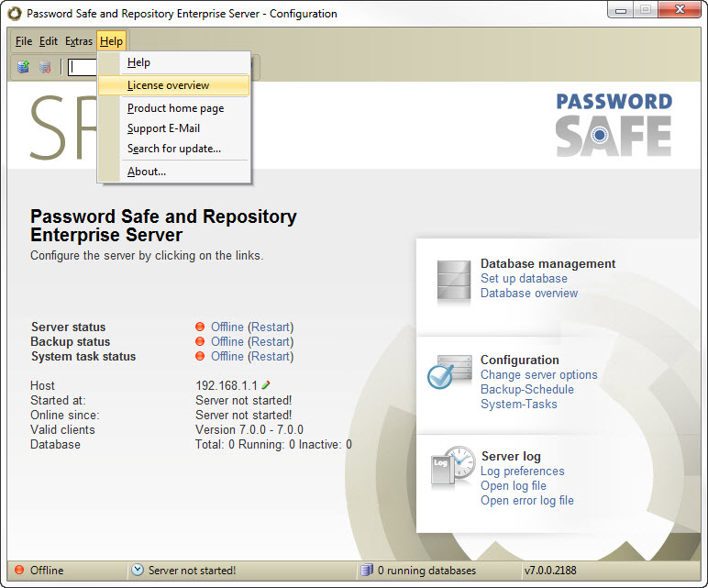Click Open error log file link
This screenshot has height=588, width=708.
tap(527, 500)
